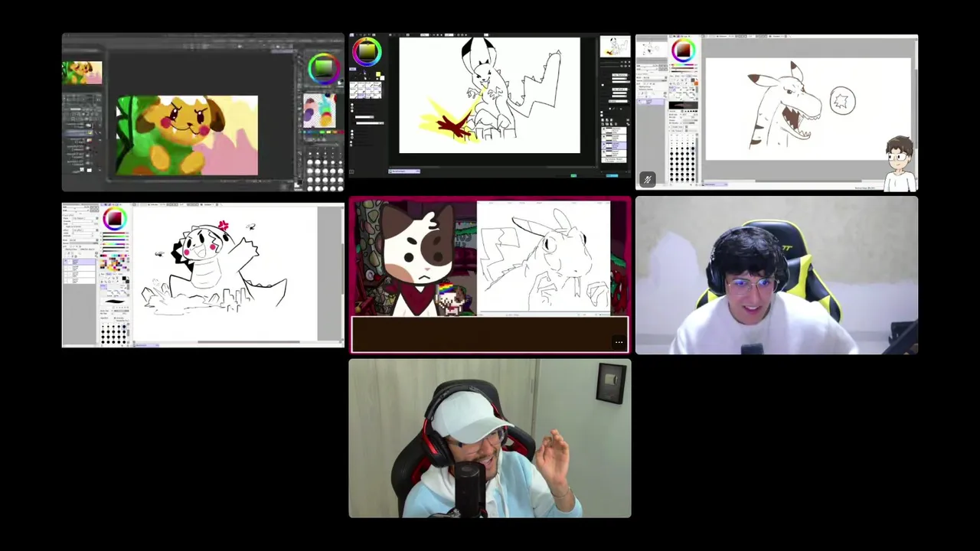The height and width of the screenshot is (551, 980).
Task: Click the canvas file tab in the dark lightning sketch screen
Action: point(404,171)
